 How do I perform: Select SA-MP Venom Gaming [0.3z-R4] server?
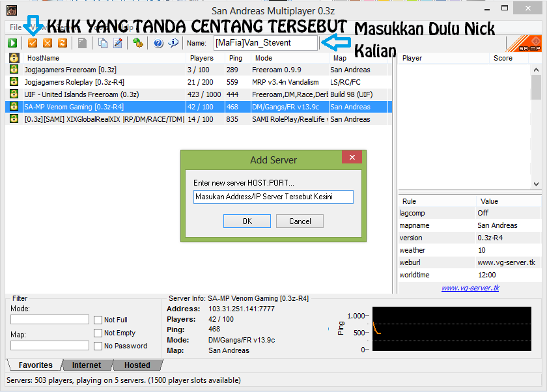(x=199, y=107)
